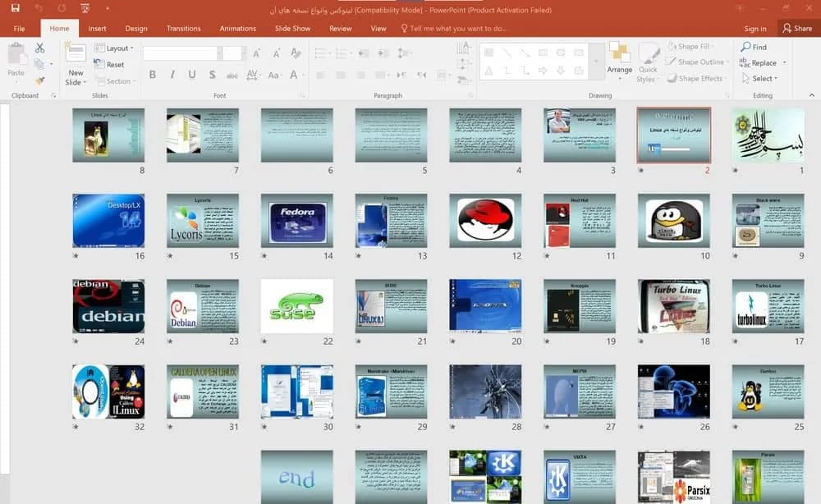Click the font name input box
Image resolution: width=821 pixels, height=504 pixels.
pyautogui.click(x=181, y=53)
